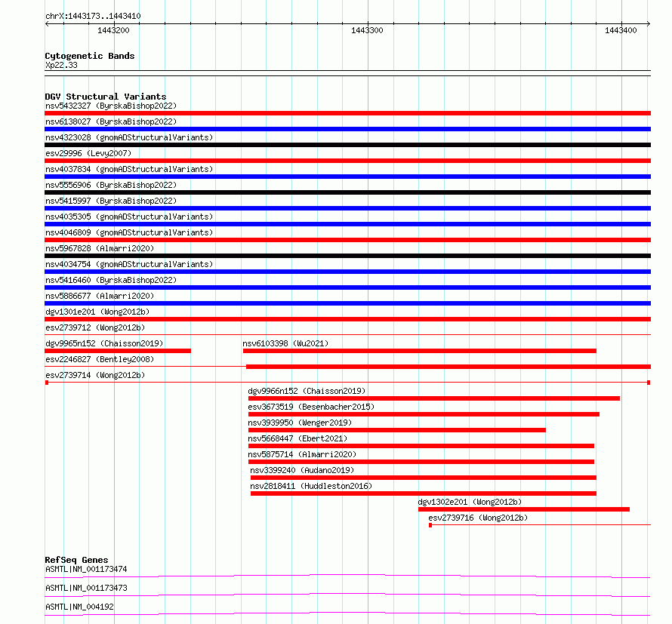The width and height of the screenshot is (672, 624).
Task: Click the esv29996 Levy2007 variant label
Action: click(x=88, y=153)
